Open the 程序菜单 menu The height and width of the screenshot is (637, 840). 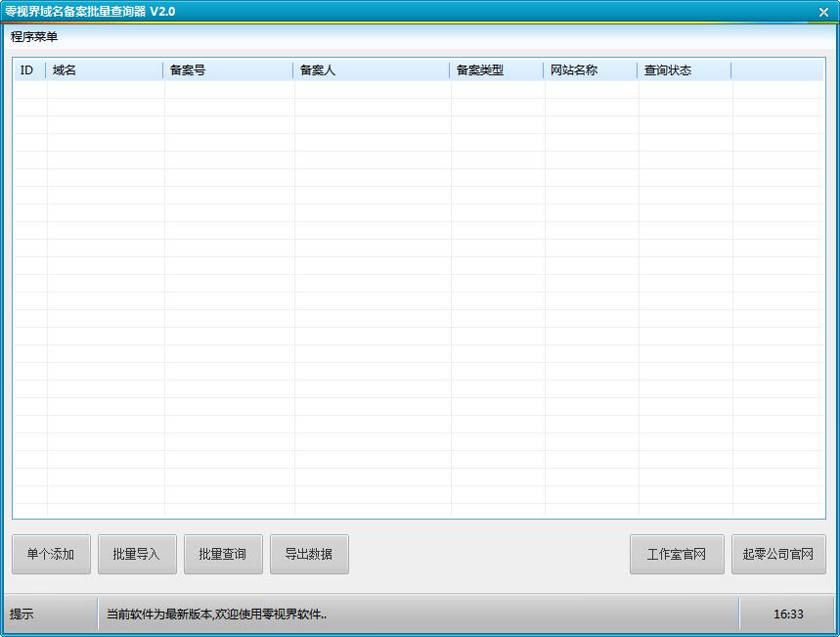(x=34, y=37)
